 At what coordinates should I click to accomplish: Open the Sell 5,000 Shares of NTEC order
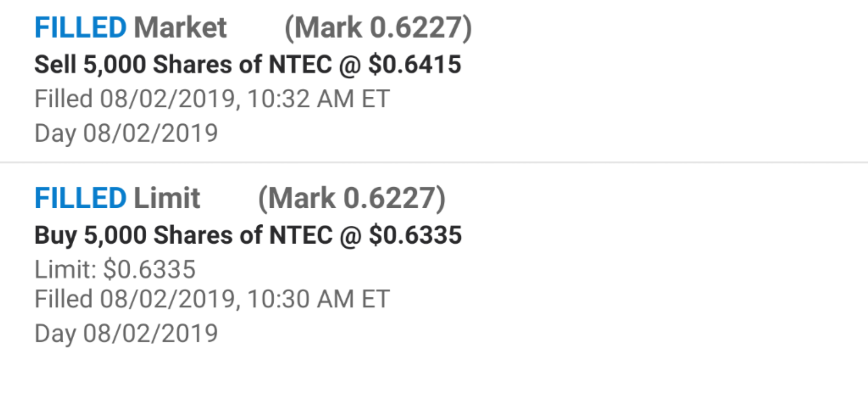(x=248, y=64)
